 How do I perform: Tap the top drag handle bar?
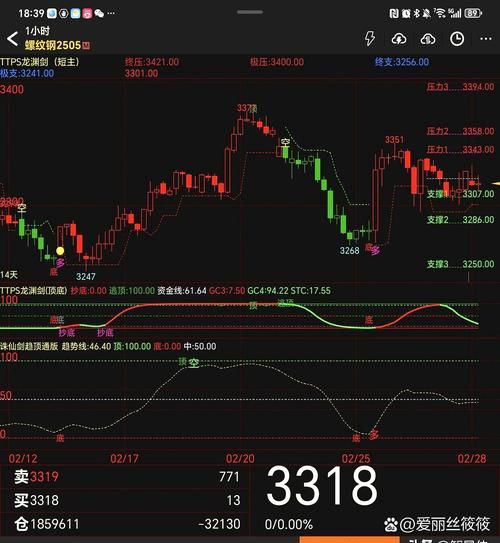250,12
